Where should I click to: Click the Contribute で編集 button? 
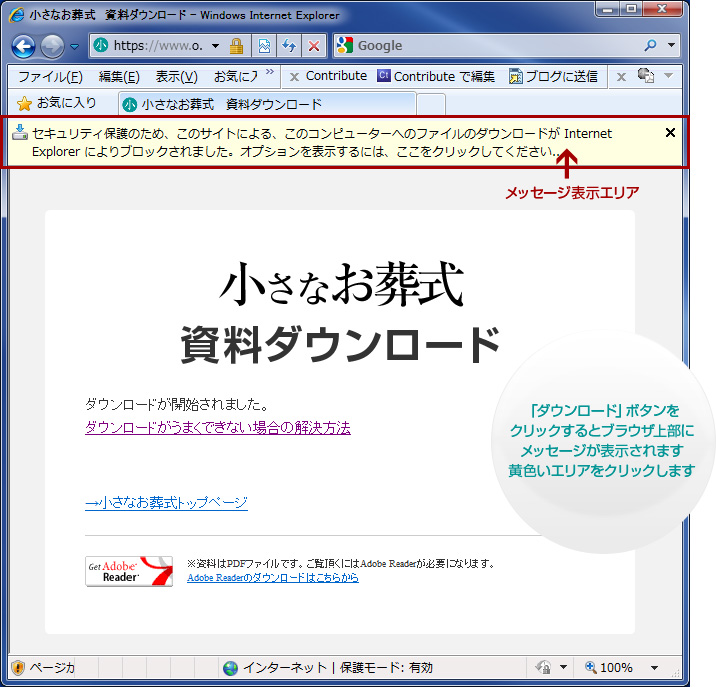[436, 76]
